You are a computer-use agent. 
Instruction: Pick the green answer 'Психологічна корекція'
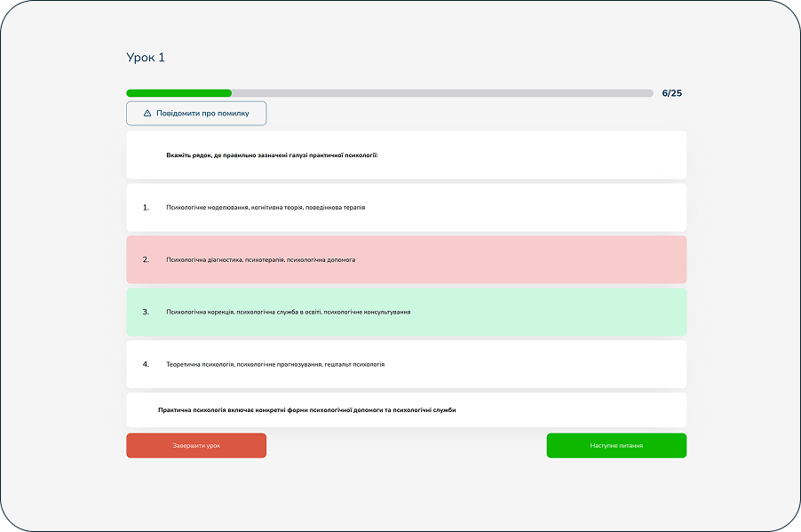click(288, 313)
